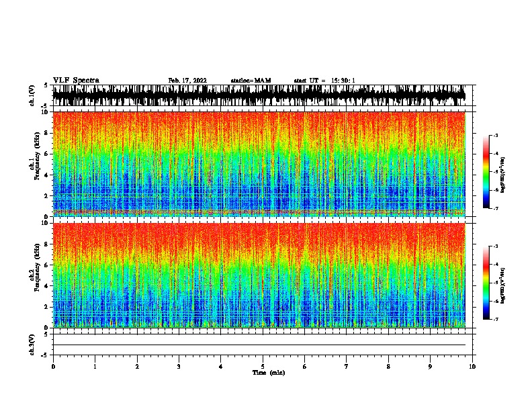Click the 1 tick on the Time axis
Screen dimensions: 532x411
pyautogui.click(x=95, y=366)
